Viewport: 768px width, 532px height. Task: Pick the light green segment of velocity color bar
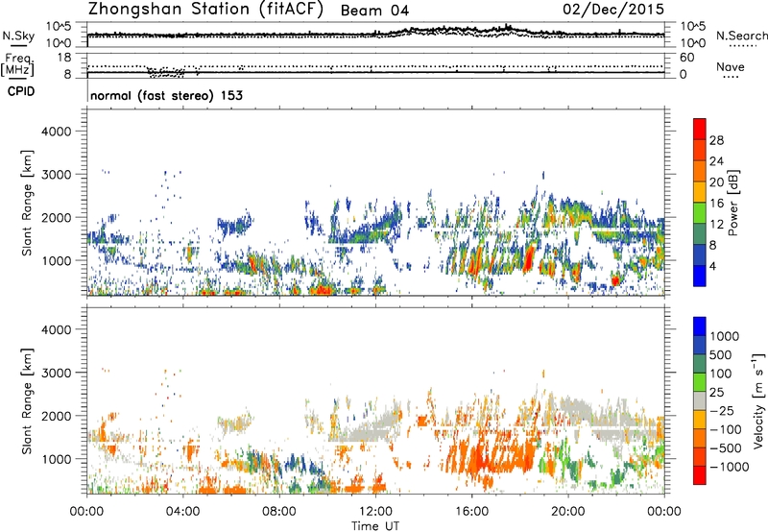pyautogui.click(x=700, y=382)
